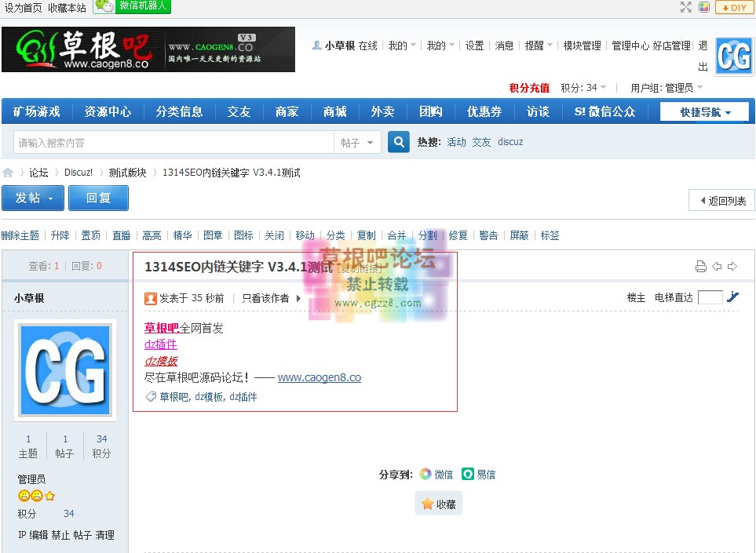Open the www.caogen8.co link in the post
This screenshot has height=553, width=756.
(x=320, y=377)
